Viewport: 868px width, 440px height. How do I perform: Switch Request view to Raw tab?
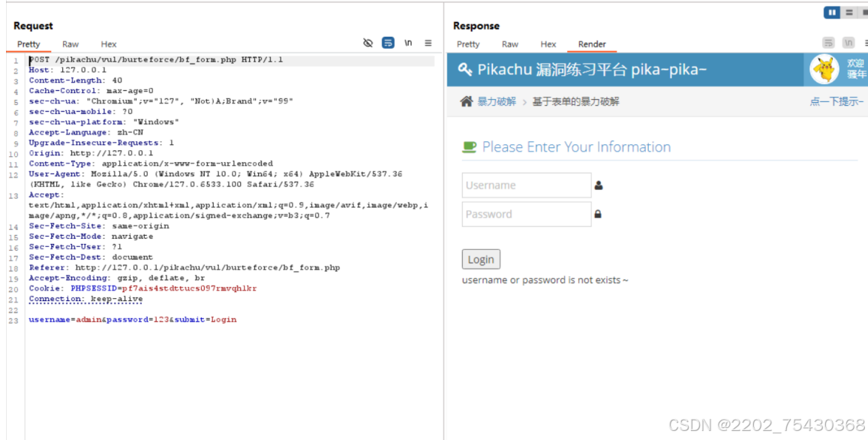71,44
